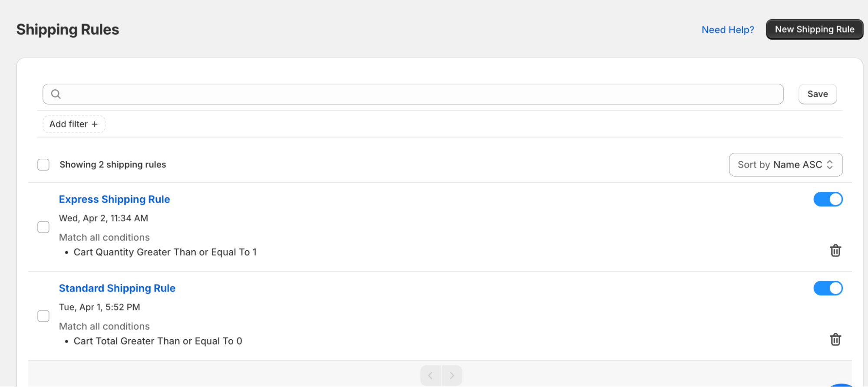Viewport: 868px width, 387px height.
Task: Open the Sort by Name ASC dropdown
Action: (785, 165)
